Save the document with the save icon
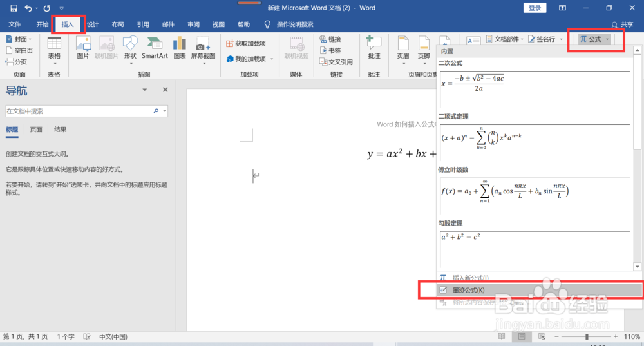The width and height of the screenshot is (644, 346). pos(14,8)
